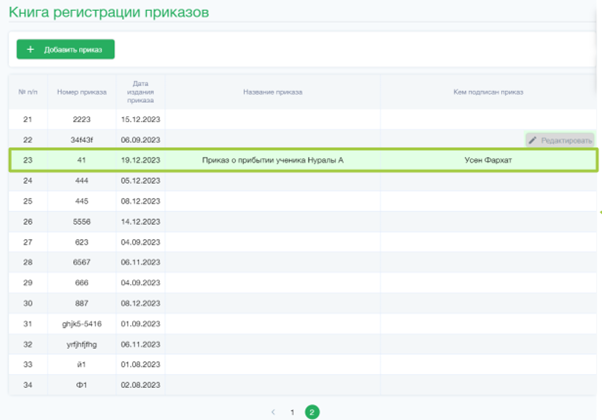Select order number 887 cell

[x=81, y=303]
